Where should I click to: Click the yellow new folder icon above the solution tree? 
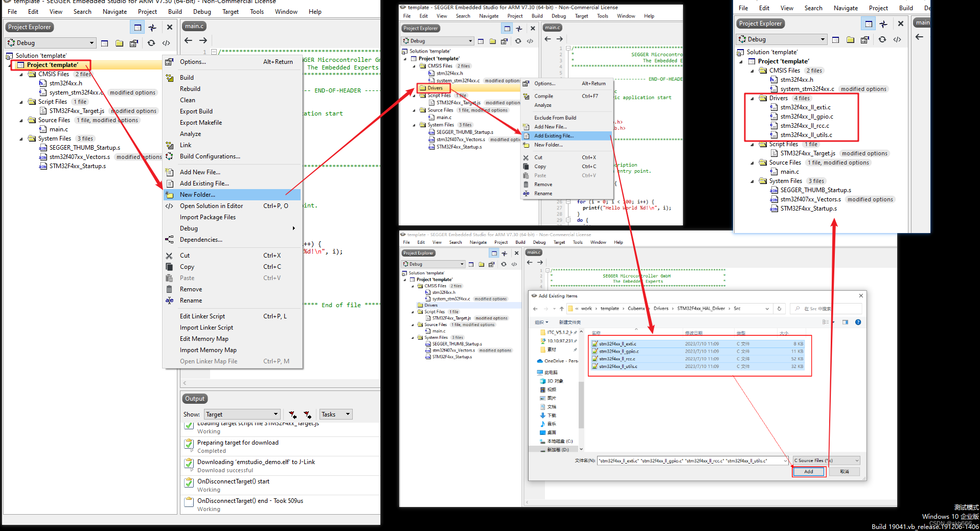pyautogui.click(x=119, y=43)
